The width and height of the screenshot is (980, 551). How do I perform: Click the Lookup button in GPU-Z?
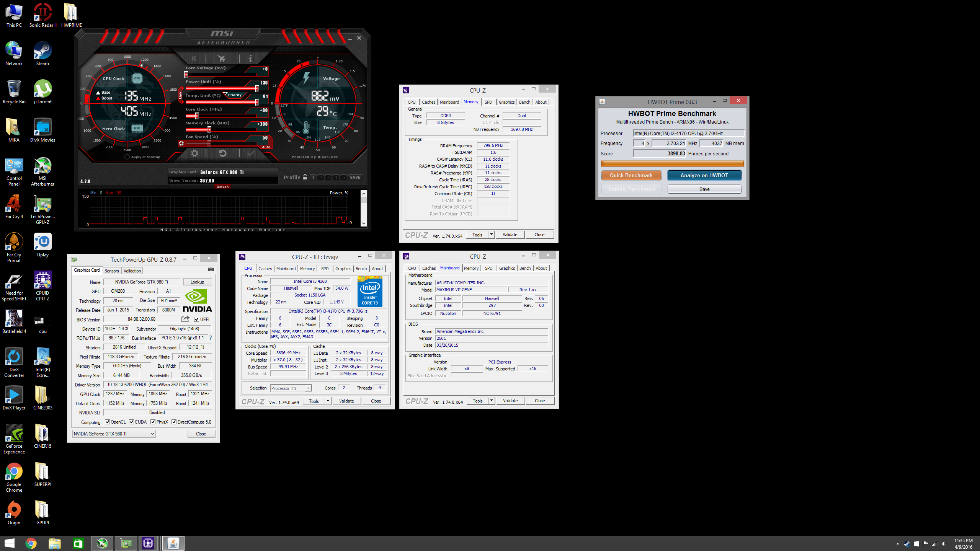coord(197,282)
